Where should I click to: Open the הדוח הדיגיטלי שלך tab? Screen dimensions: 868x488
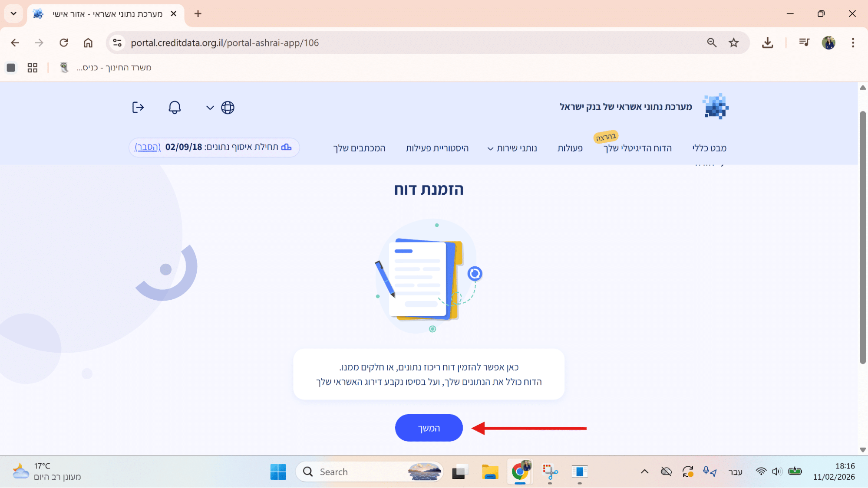pyautogui.click(x=637, y=148)
